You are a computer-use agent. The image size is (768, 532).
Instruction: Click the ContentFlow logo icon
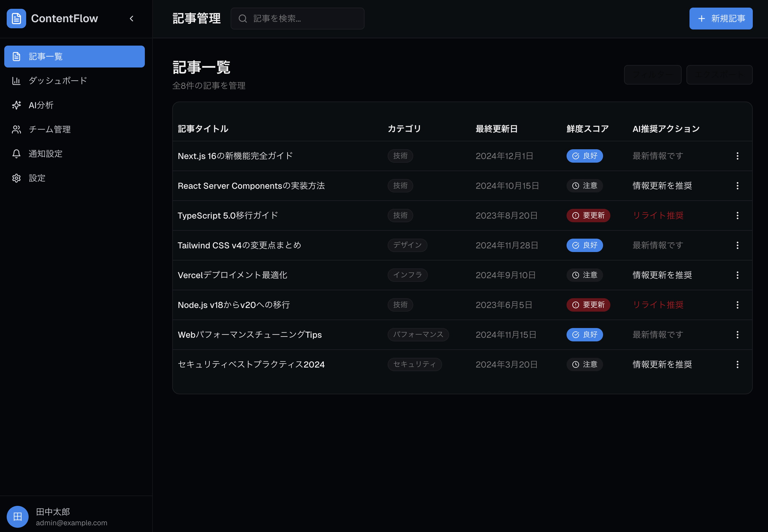tap(16, 18)
